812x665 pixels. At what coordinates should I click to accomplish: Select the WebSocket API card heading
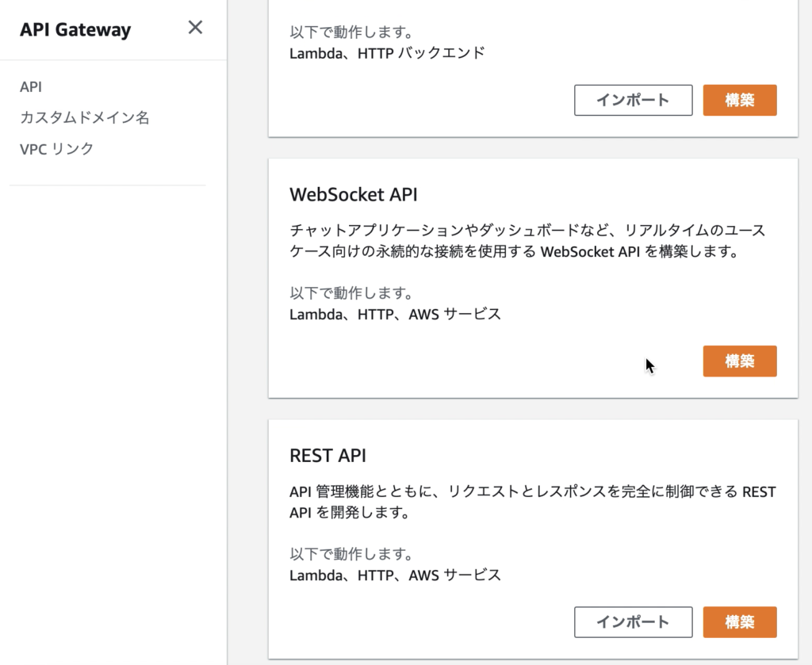(x=353, y=194)
